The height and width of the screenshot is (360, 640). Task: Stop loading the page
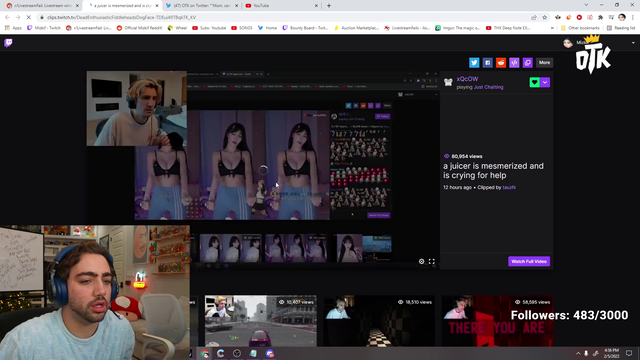pyautogui.click(x=29, y=18)
